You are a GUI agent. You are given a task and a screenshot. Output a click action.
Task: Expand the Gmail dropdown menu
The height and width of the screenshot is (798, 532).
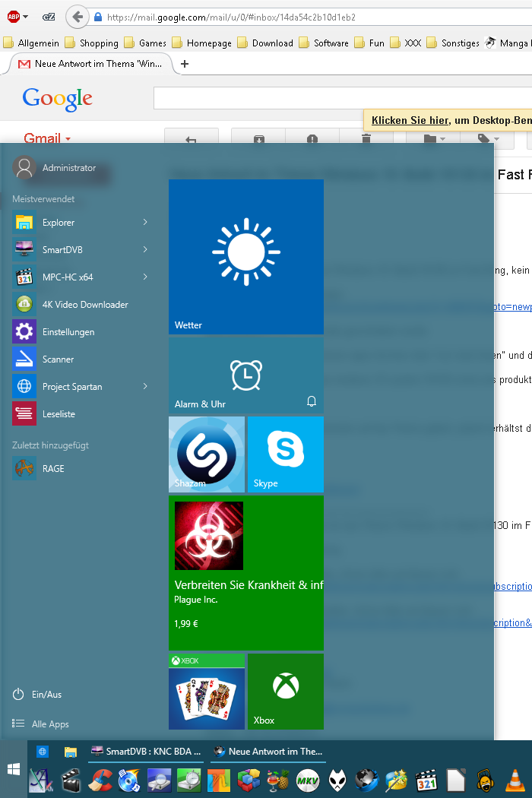click(x=47, y=138)
